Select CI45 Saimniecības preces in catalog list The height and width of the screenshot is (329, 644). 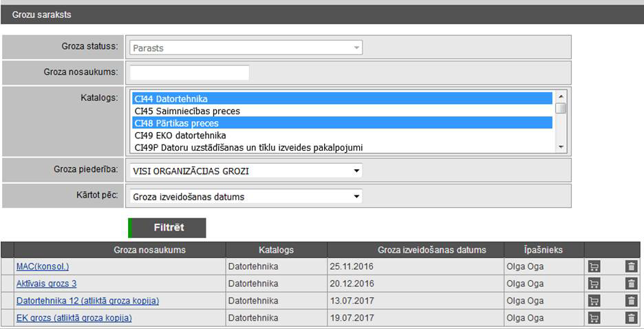click(187, 111)
